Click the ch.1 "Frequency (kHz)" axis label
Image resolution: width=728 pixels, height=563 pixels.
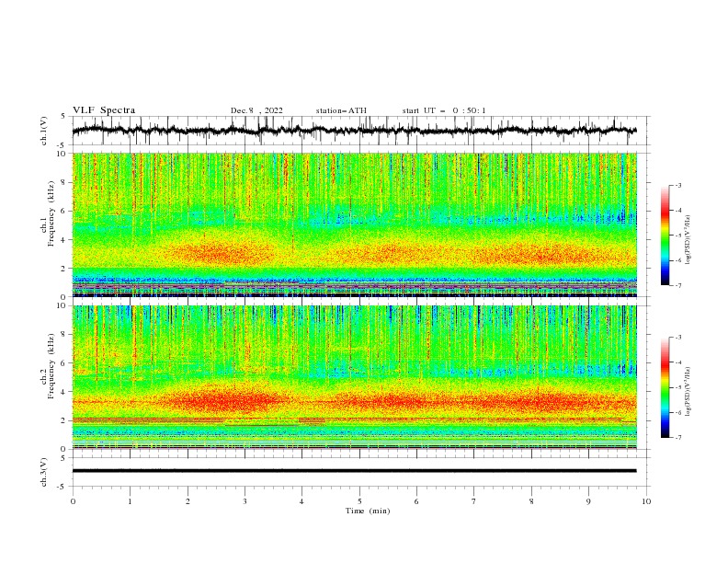51,213
